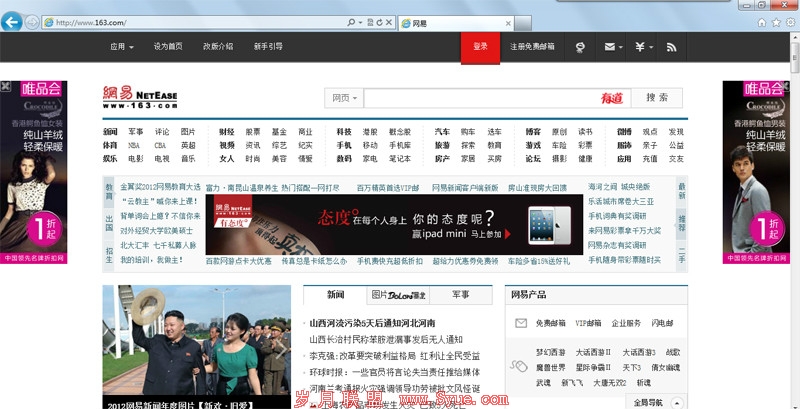Click the iPad mini 态度 banner ad

click(x=394, y=224)
